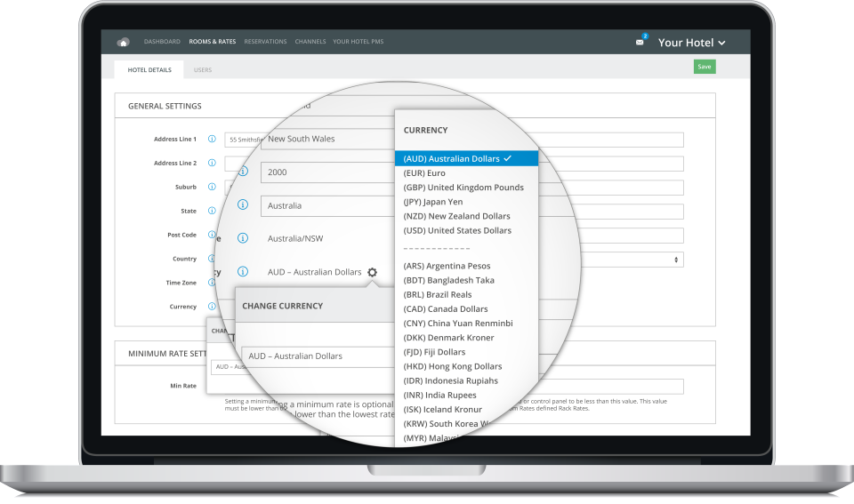Click the green Save button
854x504 pixels.
click(x=705, y=67)
